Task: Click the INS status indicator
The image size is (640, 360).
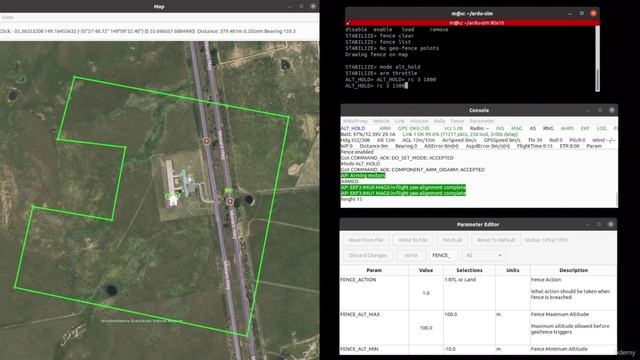Action: coord(500,128)
